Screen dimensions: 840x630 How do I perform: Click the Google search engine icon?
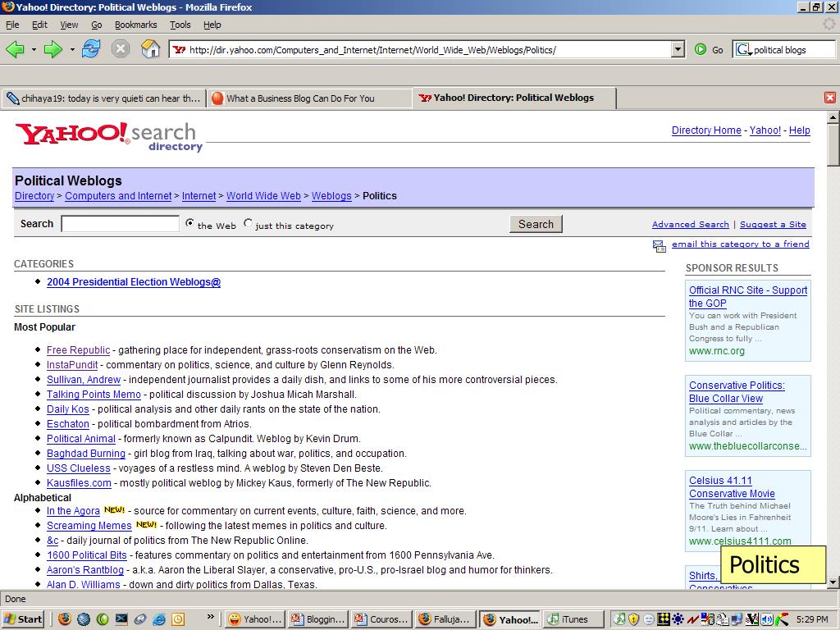click(x=743, y=50)
